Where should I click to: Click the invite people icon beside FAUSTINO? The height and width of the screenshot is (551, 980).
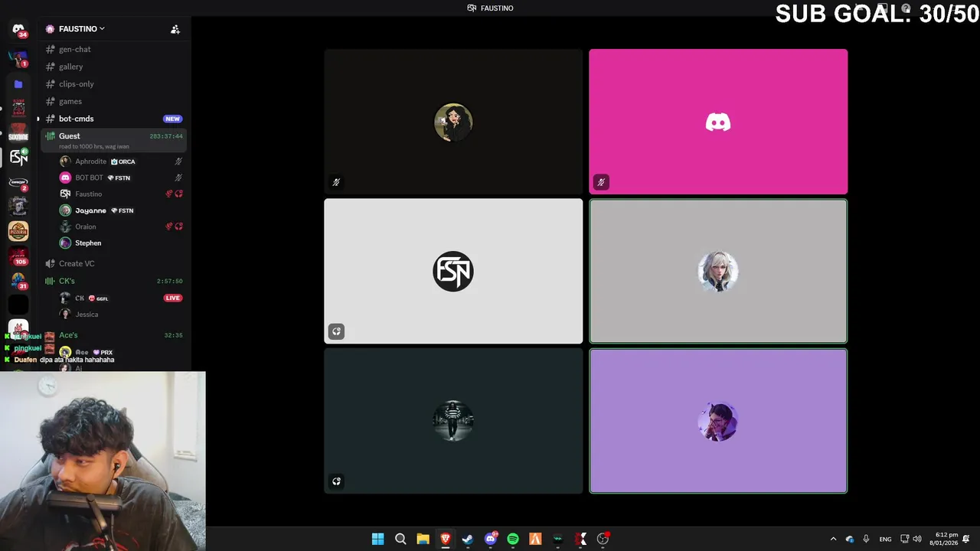point(175,29)
